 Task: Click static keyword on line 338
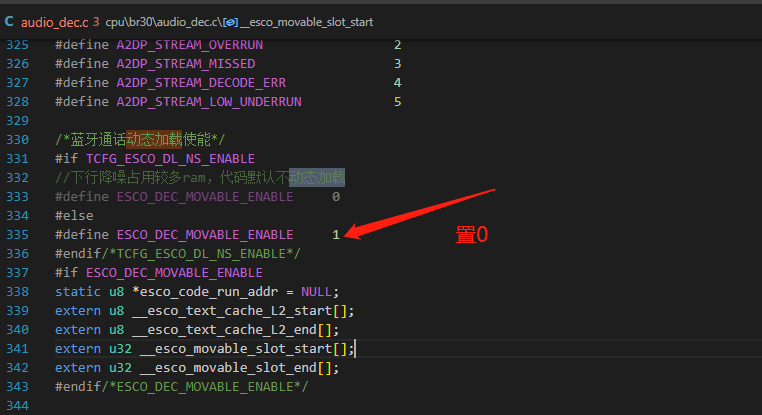(78, 292)
